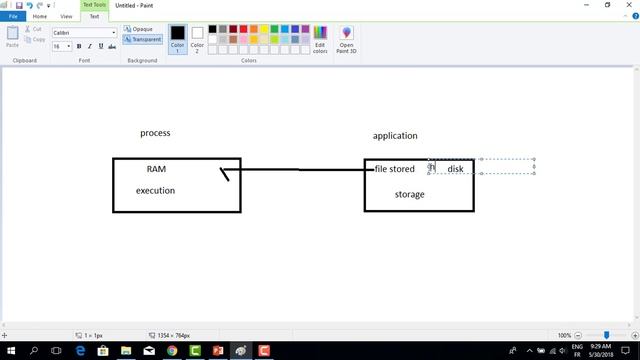640x360 pixels.
Task: Click the 'process' label on canvas
Action: pos(155,133)
